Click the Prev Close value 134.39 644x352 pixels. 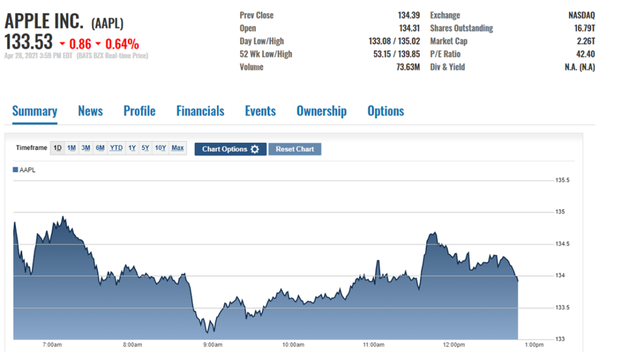pos(409,16)
